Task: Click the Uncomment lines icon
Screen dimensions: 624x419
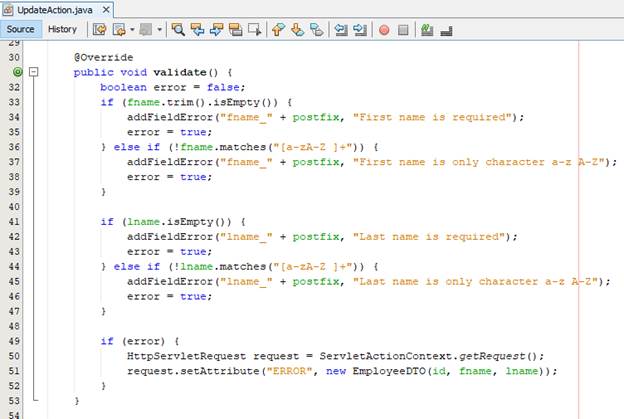Action: click(447, 30)
